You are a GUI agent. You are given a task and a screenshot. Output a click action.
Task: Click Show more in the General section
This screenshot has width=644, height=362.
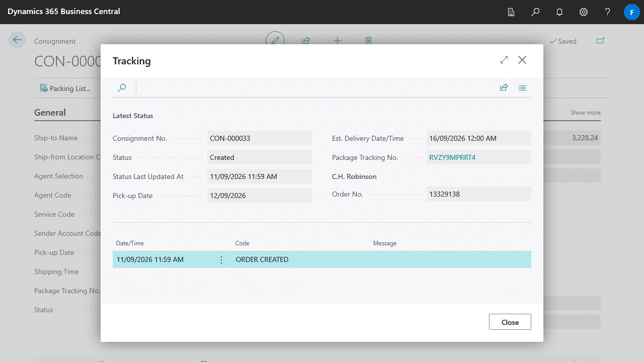pos(585,113)
